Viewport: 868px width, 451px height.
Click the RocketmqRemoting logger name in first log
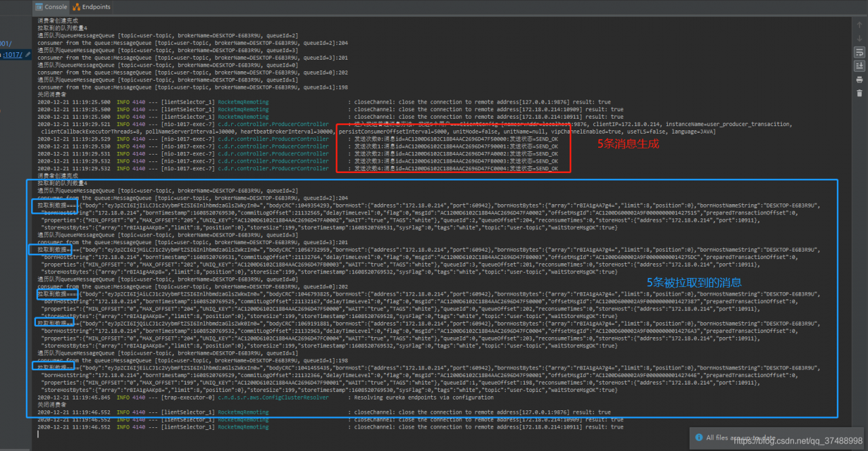242,102
